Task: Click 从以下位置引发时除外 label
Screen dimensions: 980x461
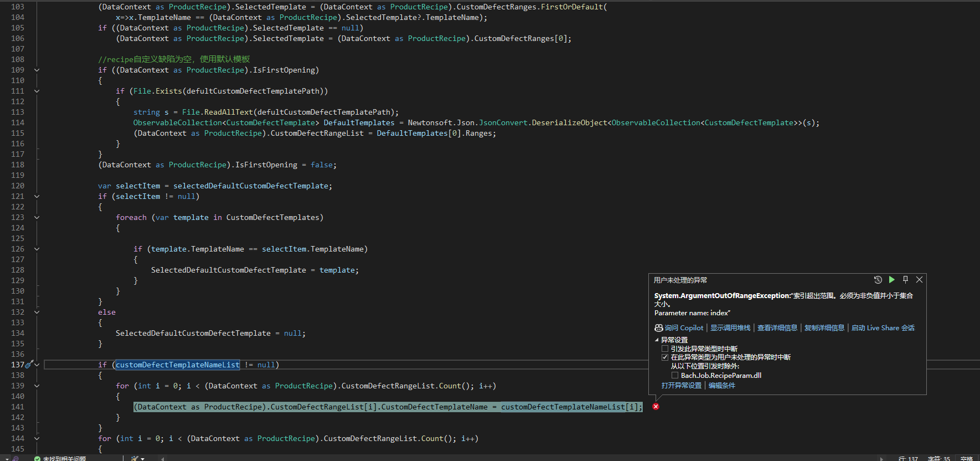Action: click(x=705, y=366)
